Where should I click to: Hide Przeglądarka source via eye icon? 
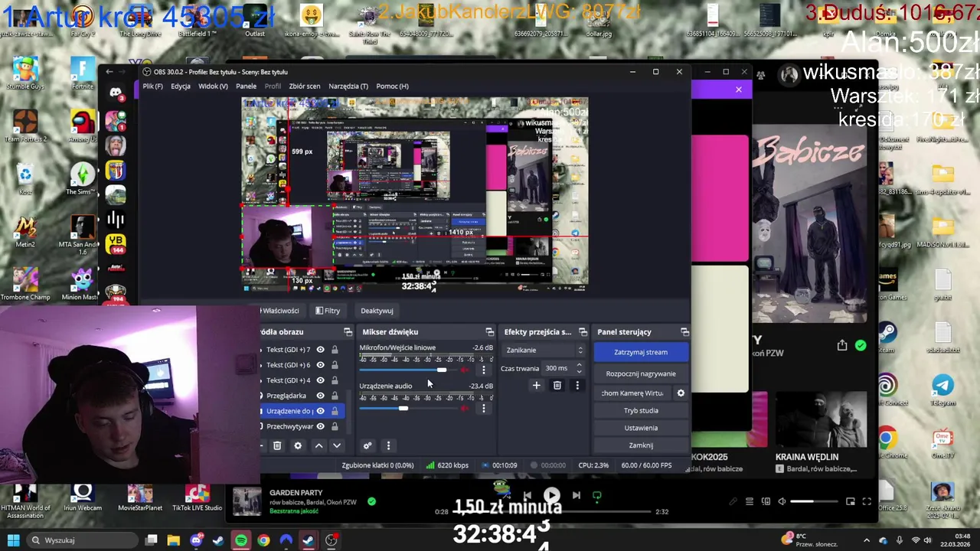[x=320, y=396]
